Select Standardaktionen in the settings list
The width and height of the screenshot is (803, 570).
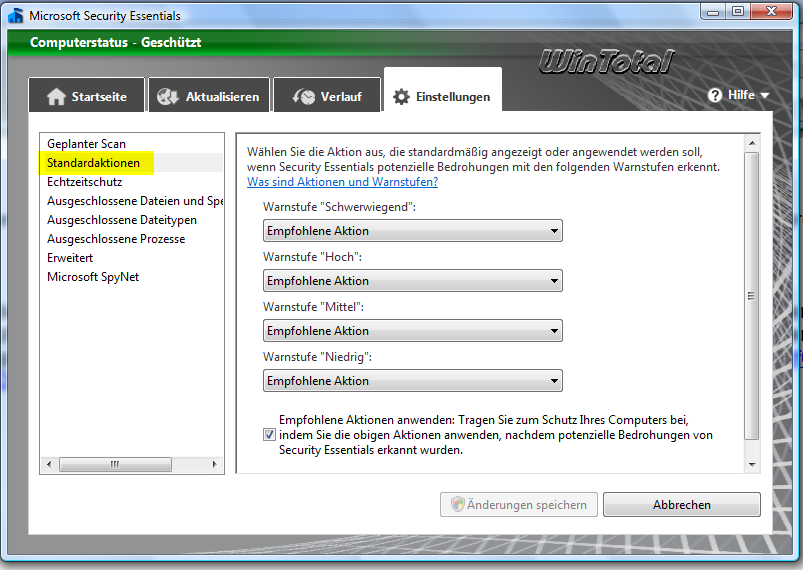[x=132, y=163]
